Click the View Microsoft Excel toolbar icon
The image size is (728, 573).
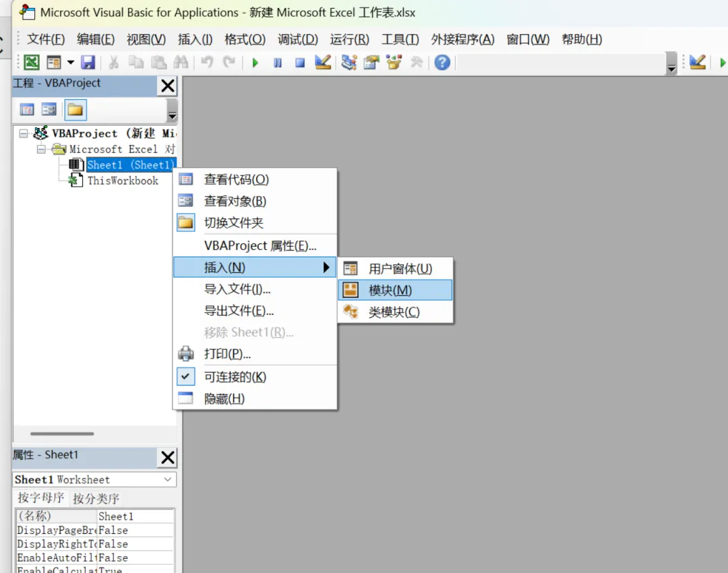coord(32,62)
